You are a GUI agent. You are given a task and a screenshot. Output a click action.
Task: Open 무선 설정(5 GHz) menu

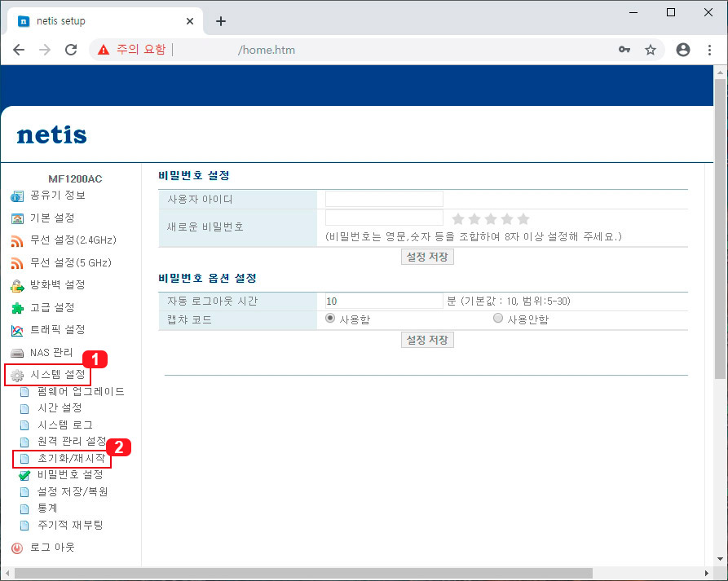click(71, 263)
